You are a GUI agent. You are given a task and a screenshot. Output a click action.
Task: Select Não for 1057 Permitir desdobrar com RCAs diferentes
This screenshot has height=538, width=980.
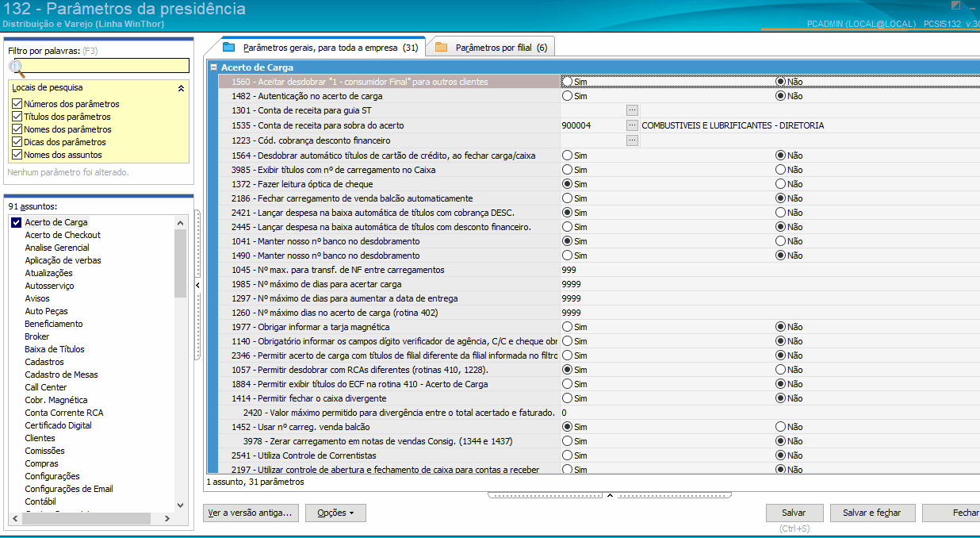(x=780, y=370)
